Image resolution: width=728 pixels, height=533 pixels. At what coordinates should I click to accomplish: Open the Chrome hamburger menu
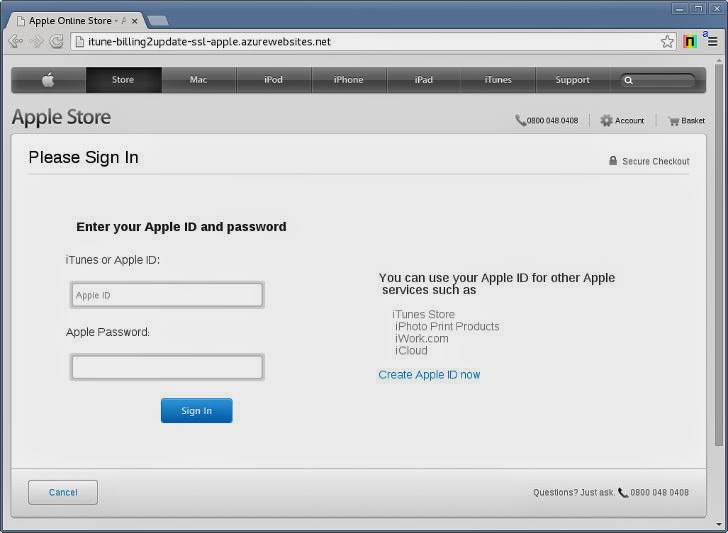tap(713, 42)
